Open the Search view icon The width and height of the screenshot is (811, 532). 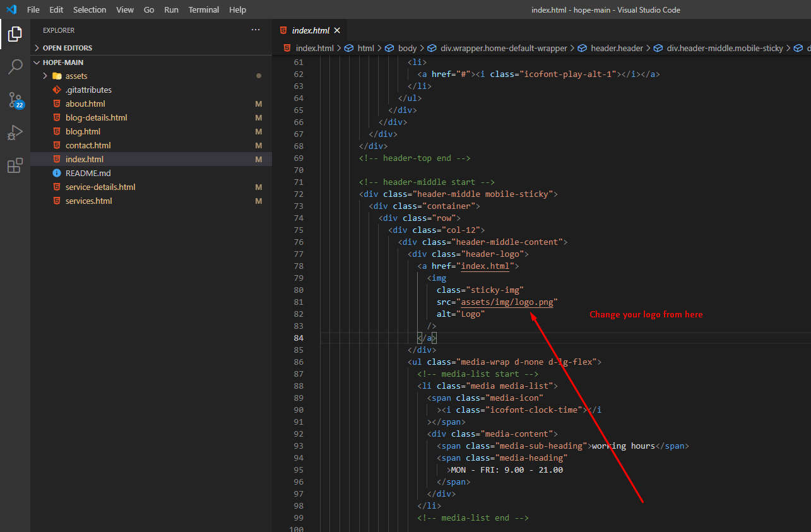coord(15,67)
